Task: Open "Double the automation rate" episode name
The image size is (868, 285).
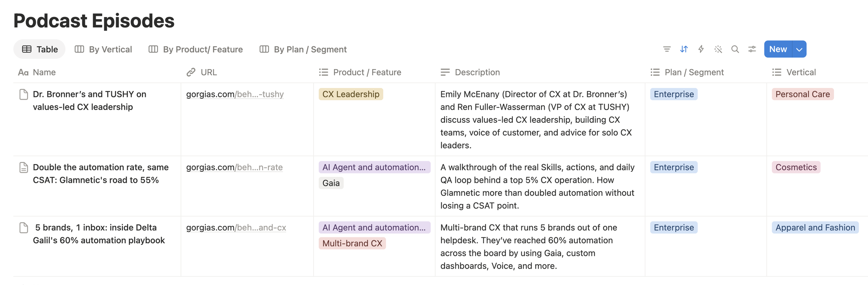Action: point(101,173)
